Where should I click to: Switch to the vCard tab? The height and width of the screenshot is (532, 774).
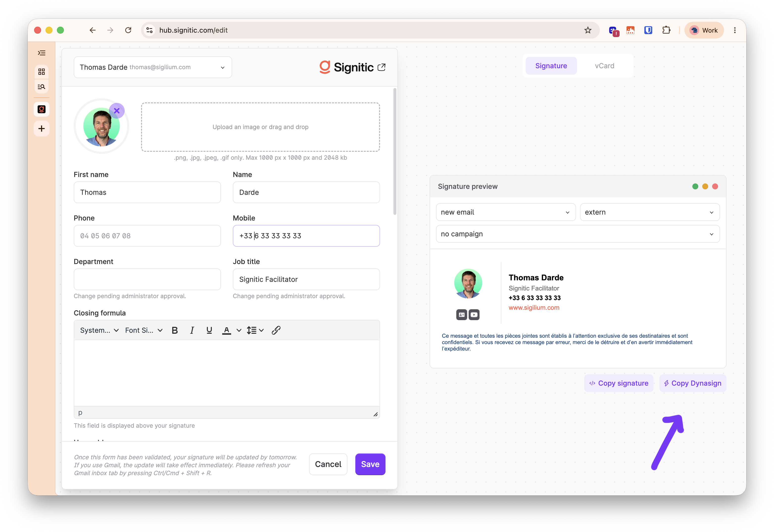605,66
